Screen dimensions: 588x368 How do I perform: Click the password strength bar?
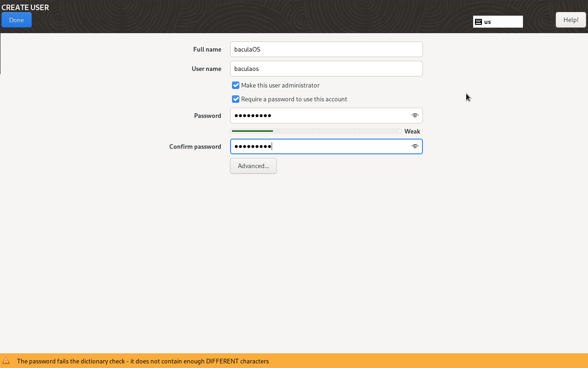(x=315, y=131)
